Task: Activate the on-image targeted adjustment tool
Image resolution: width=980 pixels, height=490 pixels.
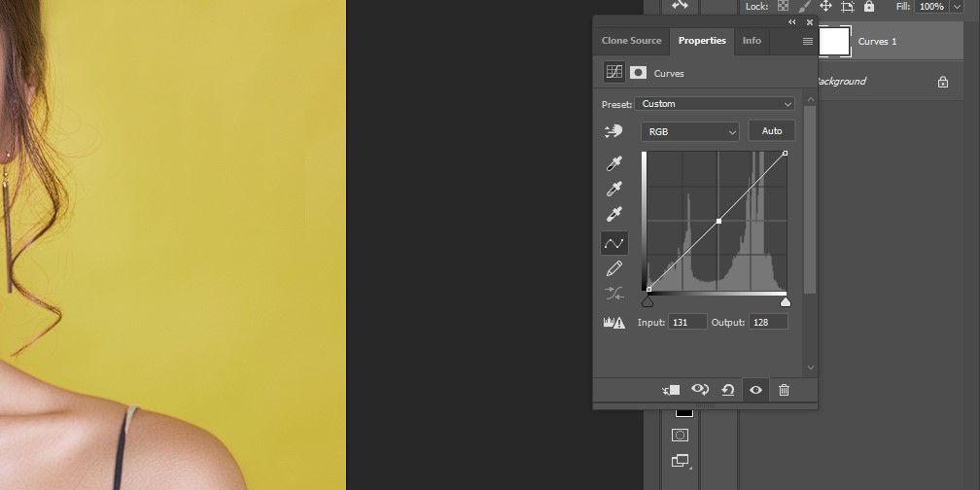Action: pos(614,131)
